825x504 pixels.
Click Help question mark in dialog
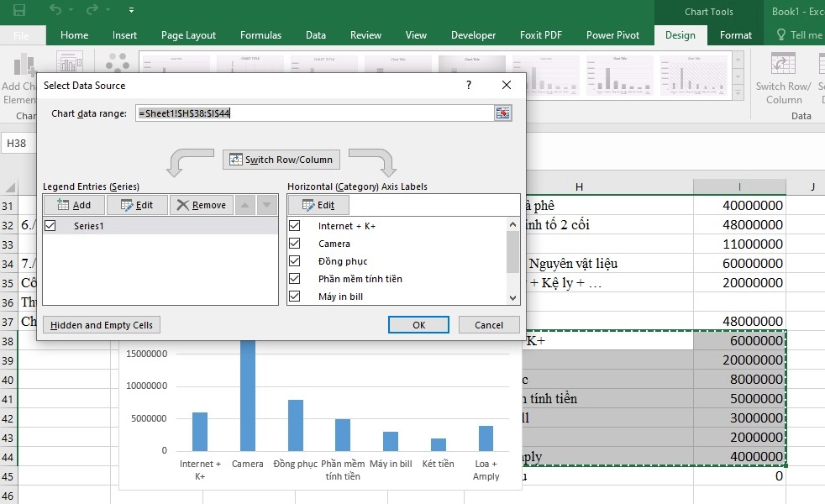[469, 85]
